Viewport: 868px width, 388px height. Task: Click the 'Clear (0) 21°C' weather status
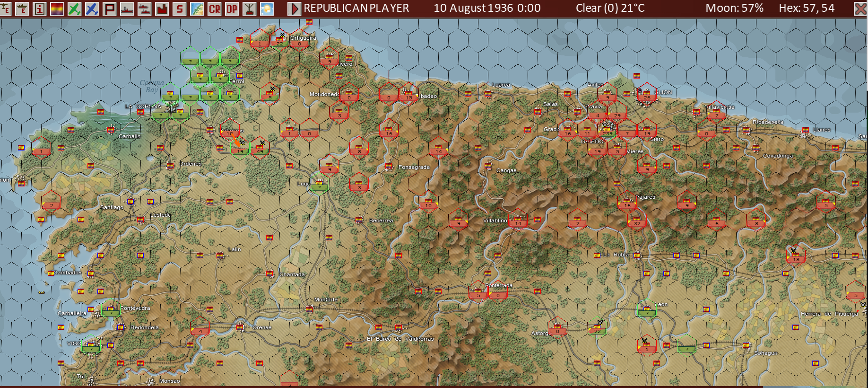click(x=610, y=8)
